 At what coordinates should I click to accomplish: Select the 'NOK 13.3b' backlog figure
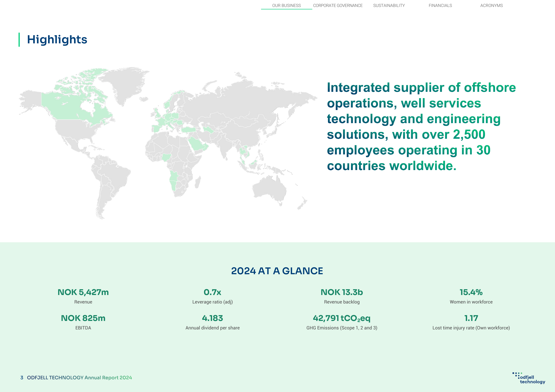tap(342, 292)
